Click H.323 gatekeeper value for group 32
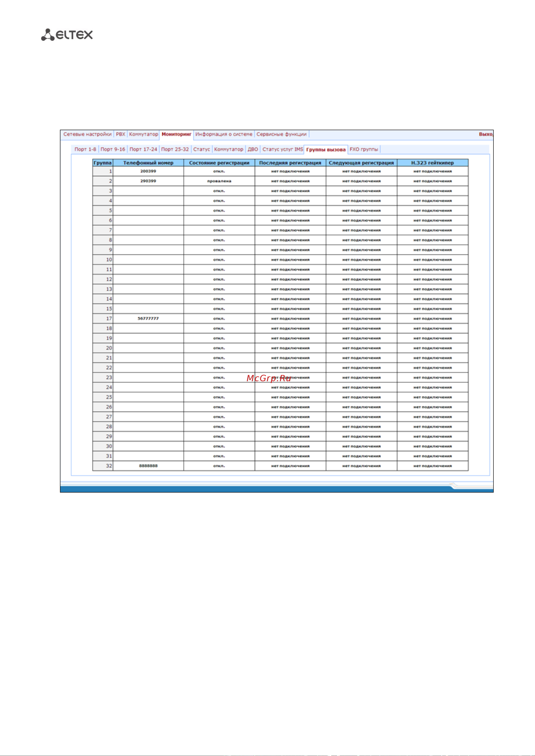This screenshot has height=756, width=535. point(433,466)
